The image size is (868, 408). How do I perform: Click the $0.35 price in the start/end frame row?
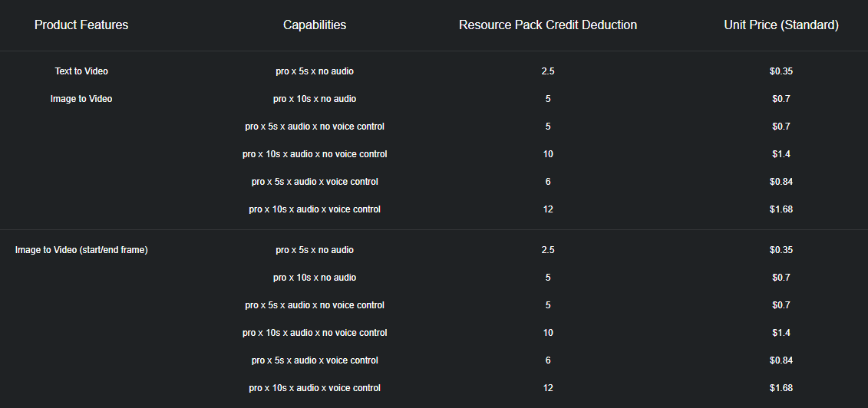click(781, 250)
